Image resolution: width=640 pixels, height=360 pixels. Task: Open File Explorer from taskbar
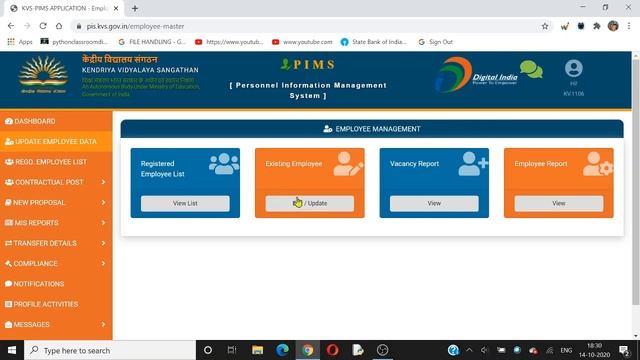pyautogui.click(x=257, y=350)
